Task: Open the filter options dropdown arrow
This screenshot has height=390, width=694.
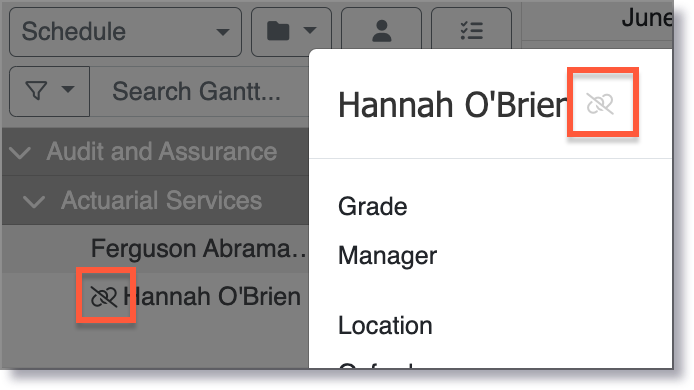Action: (x=68, y=89)
